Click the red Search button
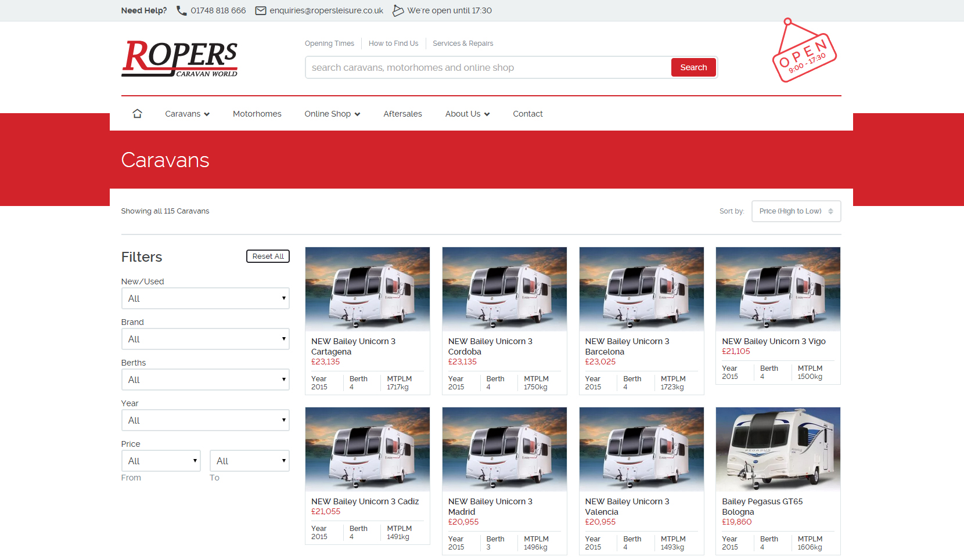Image resolution: width=964 pixels, height=560 pixels. pos(693,67)
